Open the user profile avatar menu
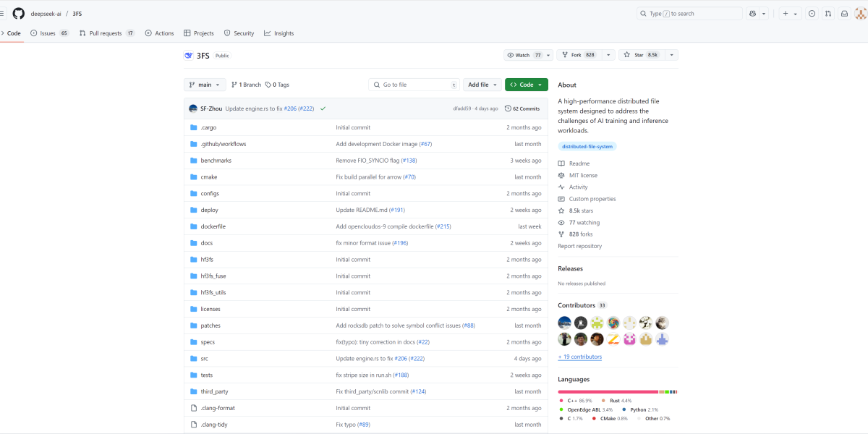The image size is (868, 434). (x=861, y=13)
